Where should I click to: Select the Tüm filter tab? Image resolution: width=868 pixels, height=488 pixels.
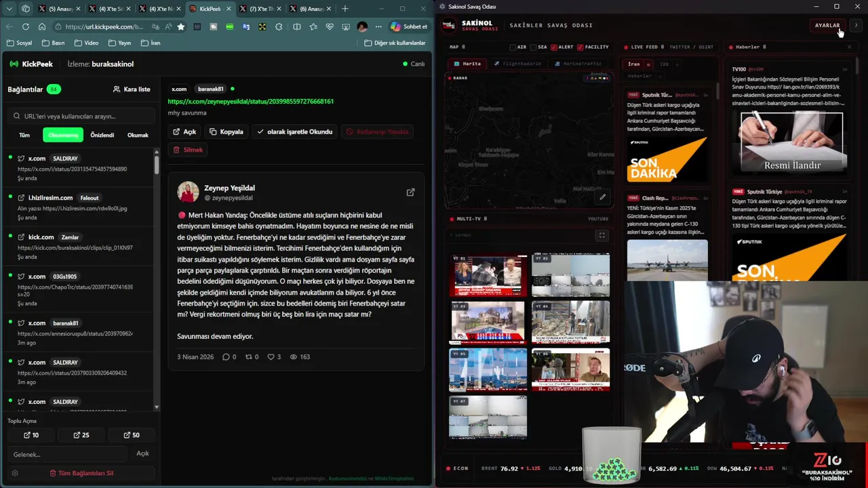point(24,135)
